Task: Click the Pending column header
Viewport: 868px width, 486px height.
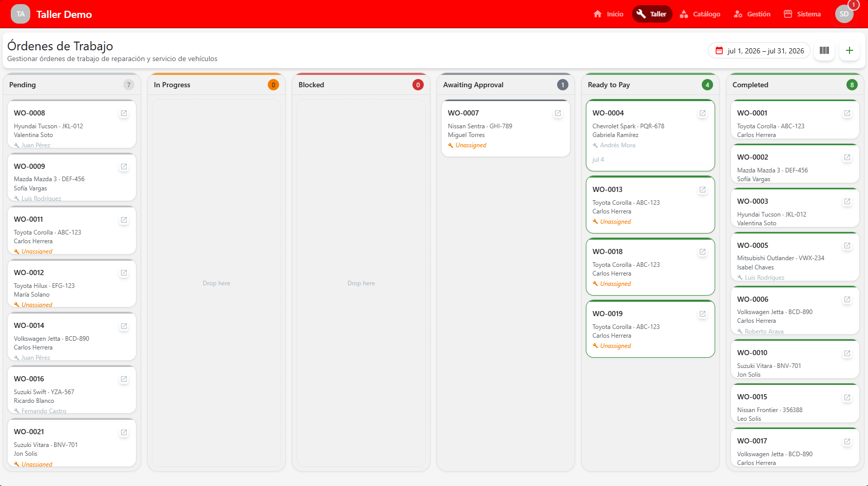Action: pyautogui.click(x=72, y=85)
